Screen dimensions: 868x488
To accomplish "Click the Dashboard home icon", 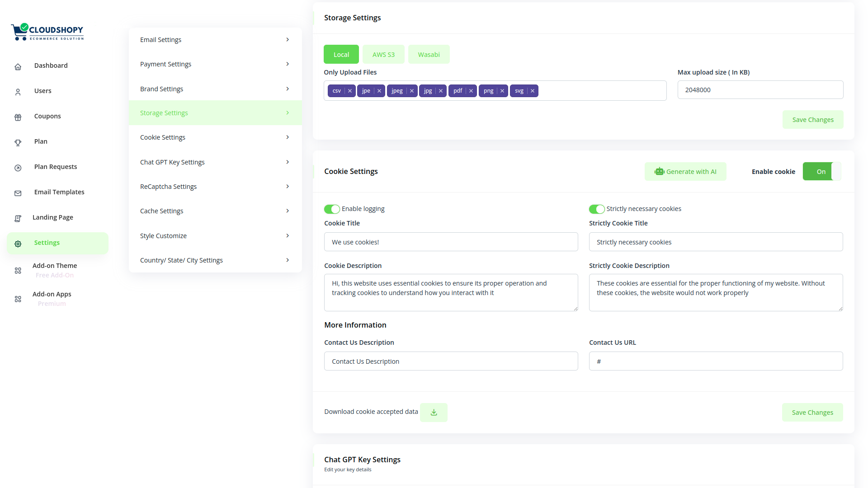I will tap(18, 66).
